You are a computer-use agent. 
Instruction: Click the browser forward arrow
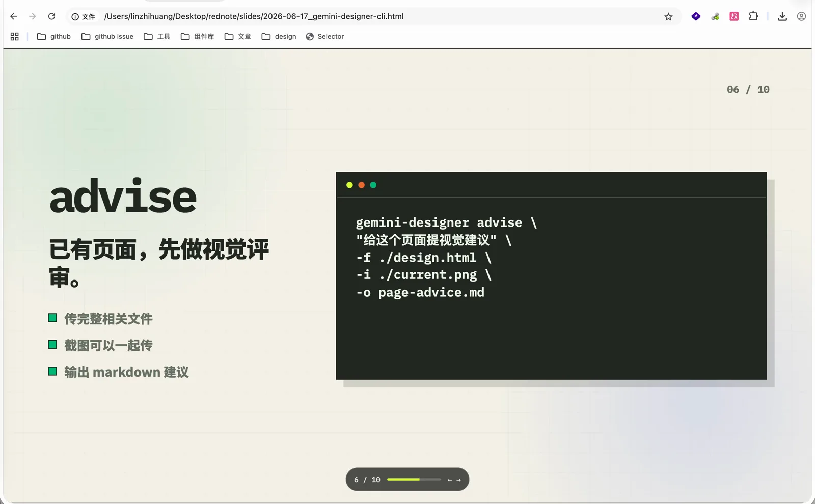33,16
